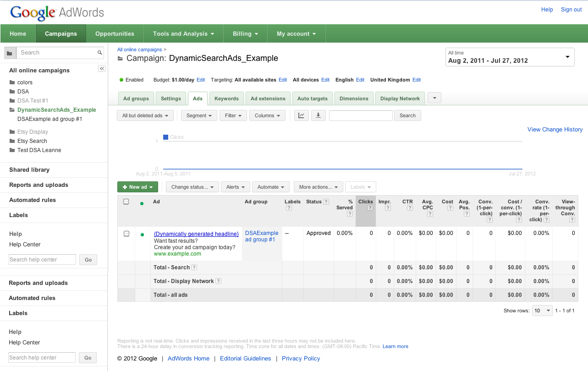Viewport: 588px width, 371px height.
Task: Open the Filter dropdown
Action: point(233,115)
